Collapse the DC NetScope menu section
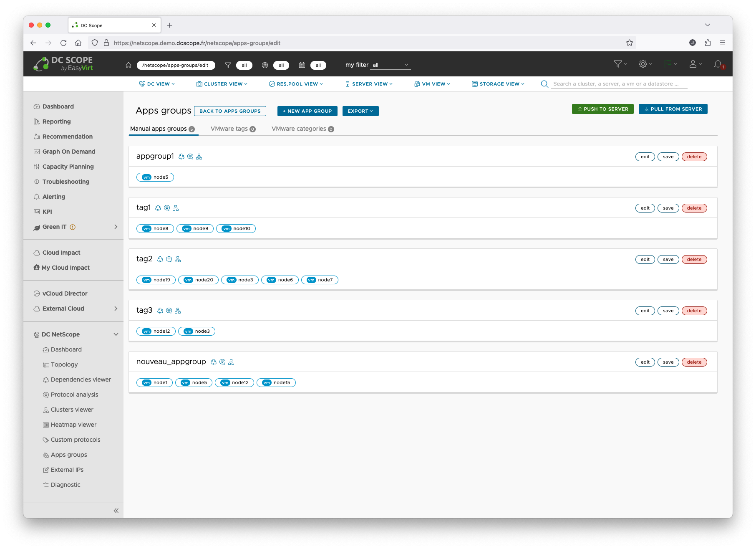The image size is (756, 549). [116, 334]
